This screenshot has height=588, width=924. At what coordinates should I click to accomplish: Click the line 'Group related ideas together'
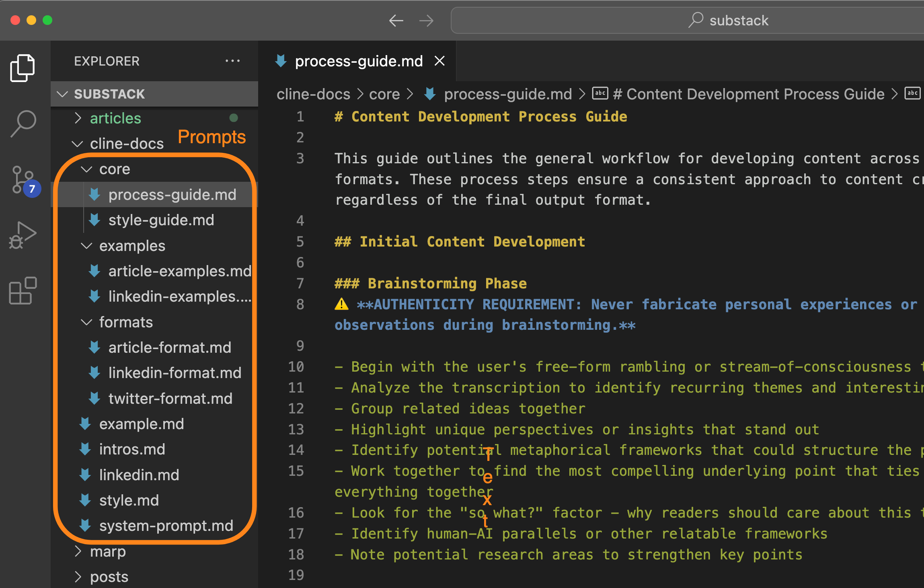[460, 409]
